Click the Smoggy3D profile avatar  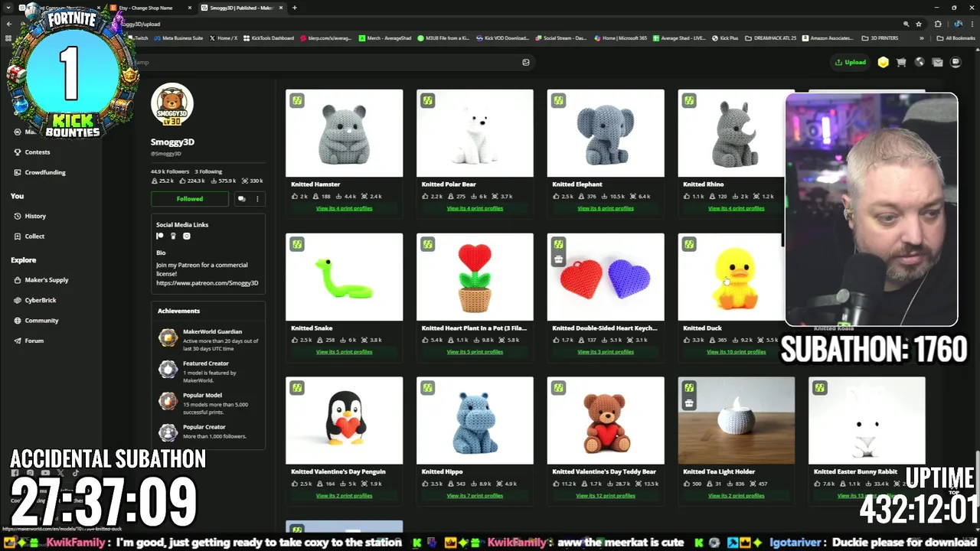point(172,106)
